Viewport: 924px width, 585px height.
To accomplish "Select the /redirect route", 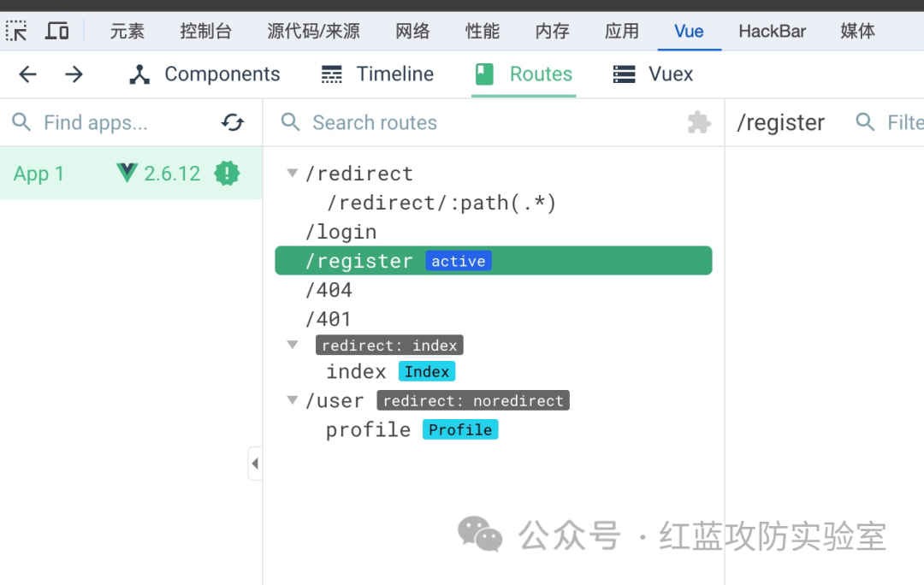I will pos(358,174).
